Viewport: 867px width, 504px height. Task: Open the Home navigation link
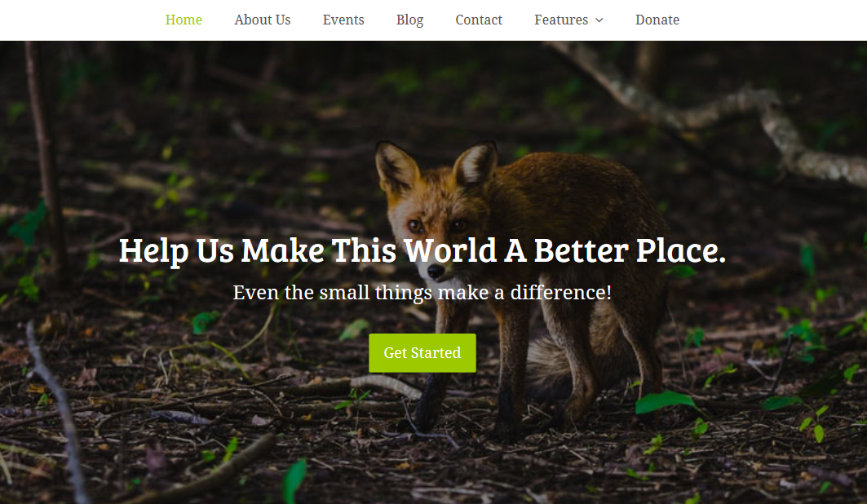click(184, 20)
